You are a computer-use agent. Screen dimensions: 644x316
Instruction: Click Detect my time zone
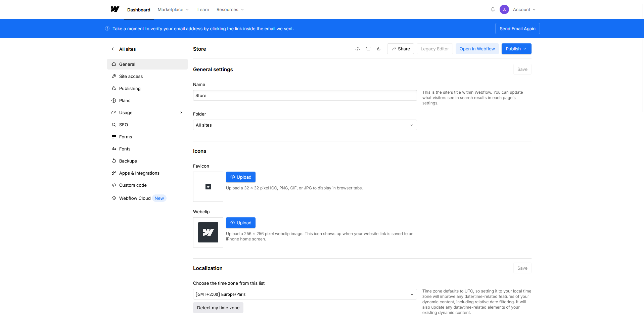coord(218,307)
